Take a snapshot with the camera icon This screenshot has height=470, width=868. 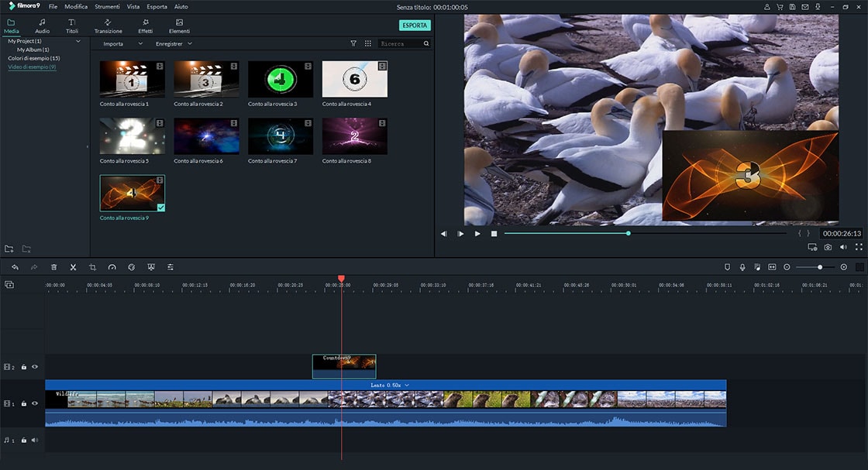pos(828,247)
